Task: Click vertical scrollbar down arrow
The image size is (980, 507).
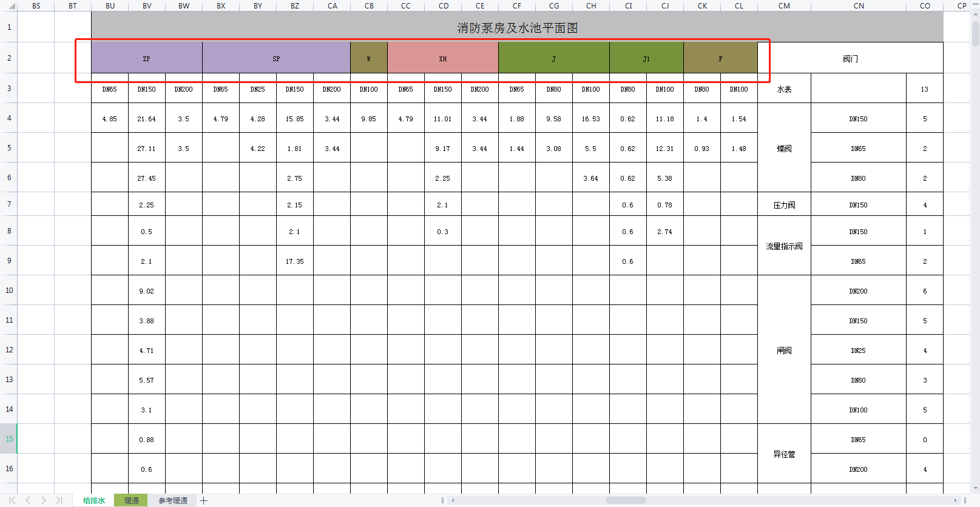Action: point(975,488)
